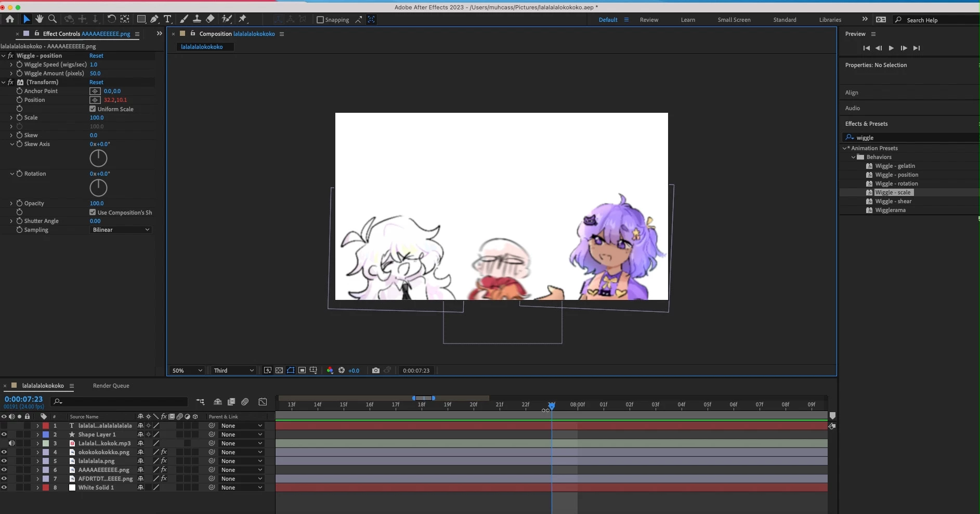The height and width of the screenshot is (514, 980).
Task: Reset the Transform effect
Action: [96, 82]
